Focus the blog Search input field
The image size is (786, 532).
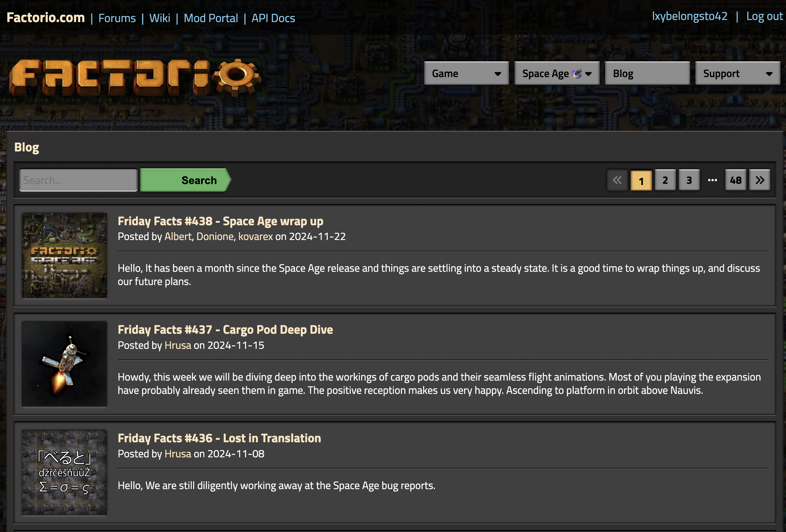[x=79, y=180]
